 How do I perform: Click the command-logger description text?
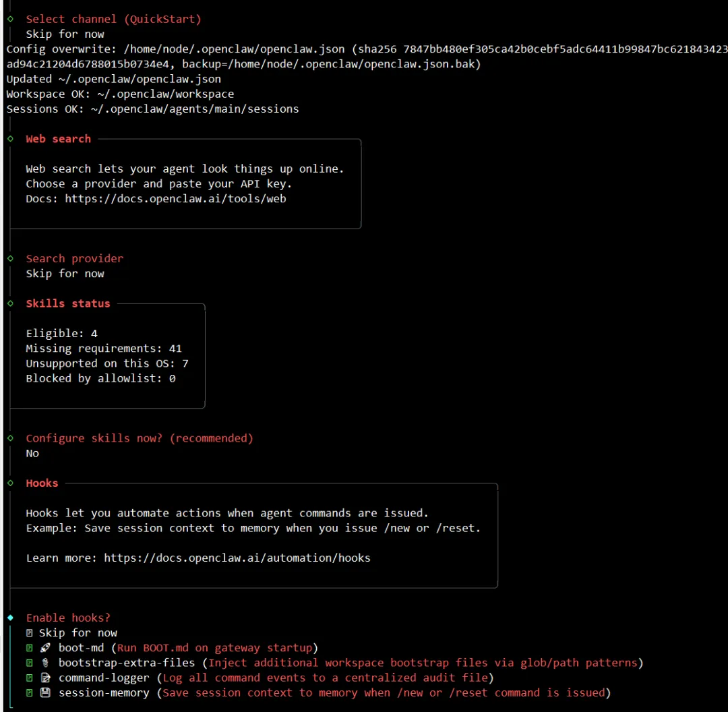coord(325,678)
